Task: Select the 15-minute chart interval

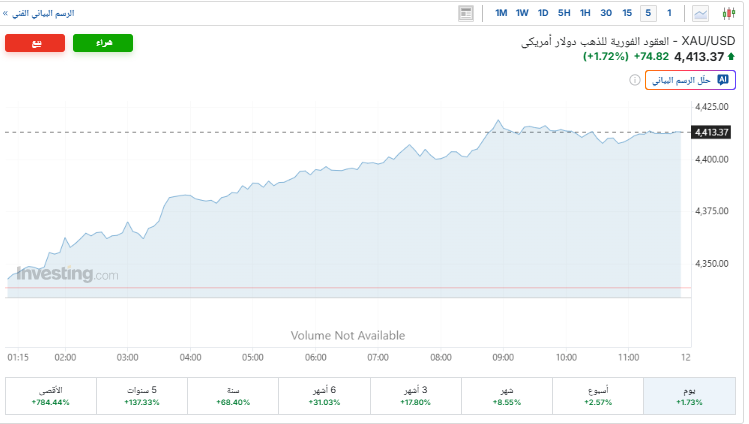Action: click(x=627, y=13)
